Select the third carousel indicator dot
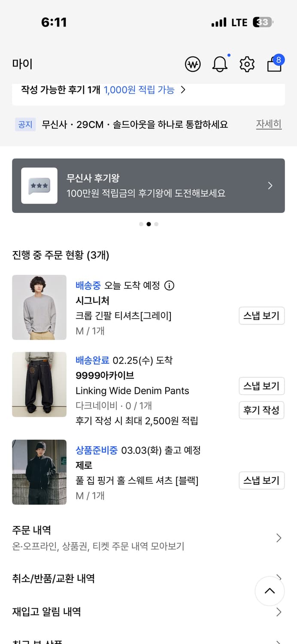Screen dimensions: 297x644 click(x=156, y=224)
